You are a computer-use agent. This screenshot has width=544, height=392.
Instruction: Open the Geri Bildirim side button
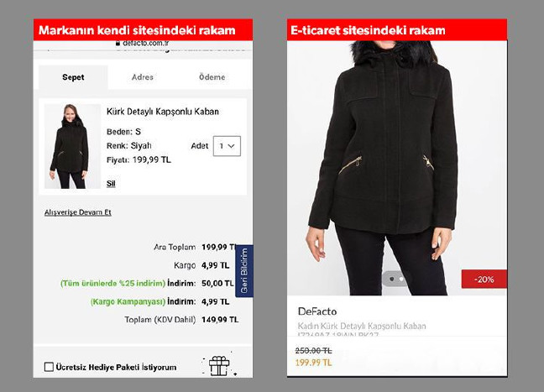coord(244,270)
